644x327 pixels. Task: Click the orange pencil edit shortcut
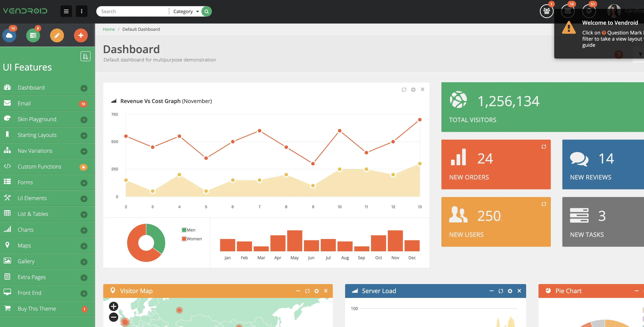[x=57, y=35]
